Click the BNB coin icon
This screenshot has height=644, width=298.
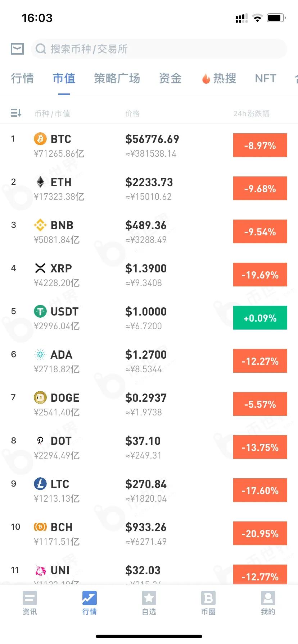(40, 225)
